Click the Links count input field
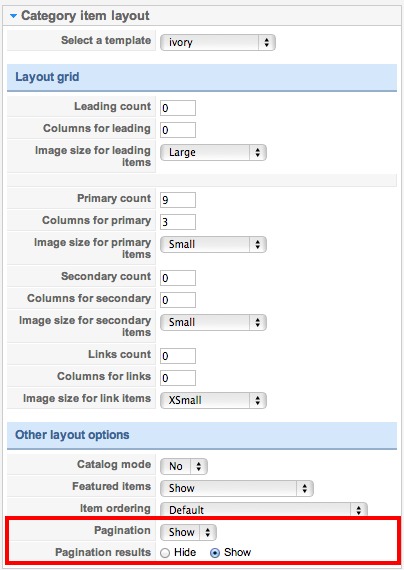 178,356
